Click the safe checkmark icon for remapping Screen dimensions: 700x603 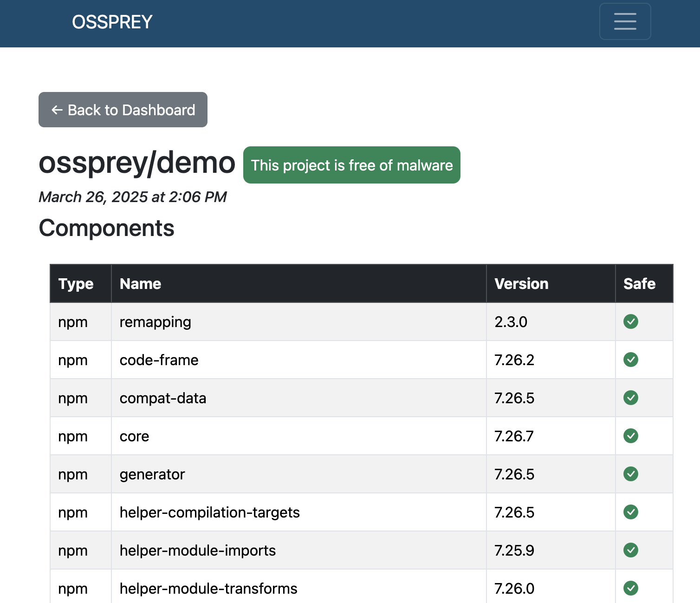click(x=630, y=321)
